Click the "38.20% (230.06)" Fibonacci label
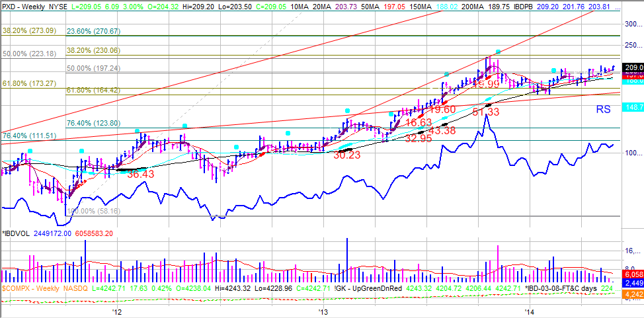Screen dimensions: 644x318 point(93,50)
